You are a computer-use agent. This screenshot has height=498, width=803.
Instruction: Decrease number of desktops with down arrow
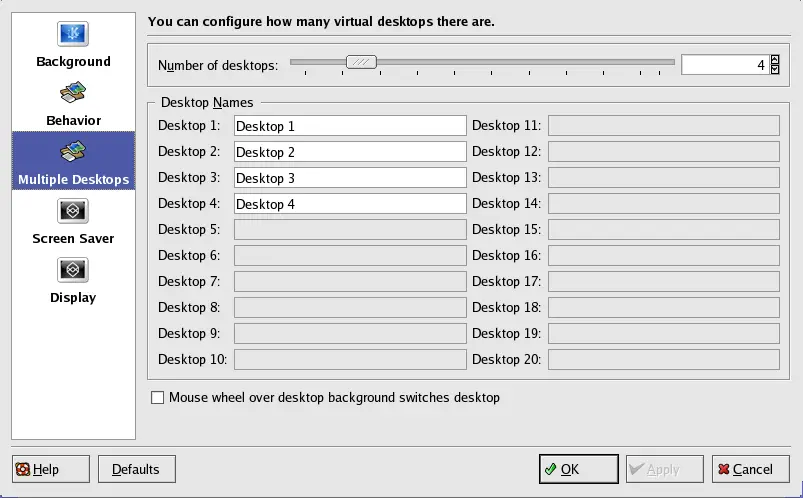click(x=774, y=70)
